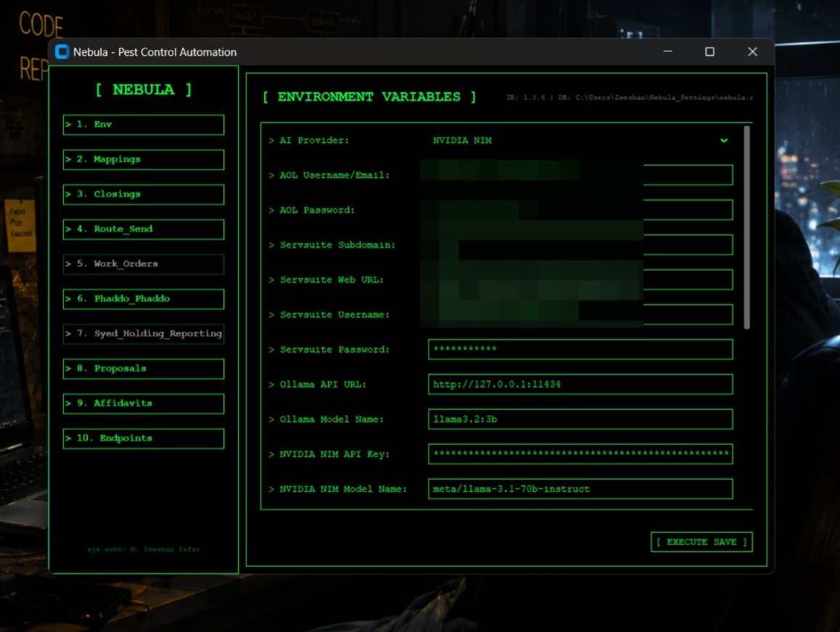Click the EXECUTE SAVE button
The image size is (840, 632).
[701, 542]
